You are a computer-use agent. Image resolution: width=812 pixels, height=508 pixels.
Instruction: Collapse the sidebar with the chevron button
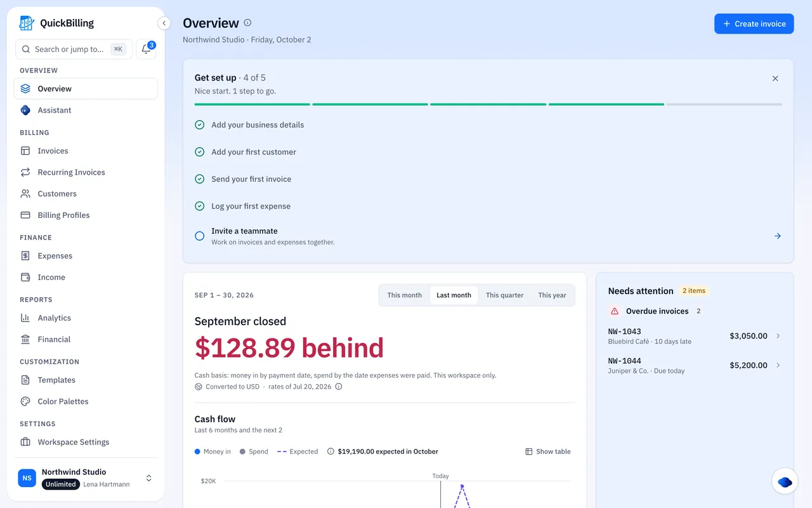point(164,23)
